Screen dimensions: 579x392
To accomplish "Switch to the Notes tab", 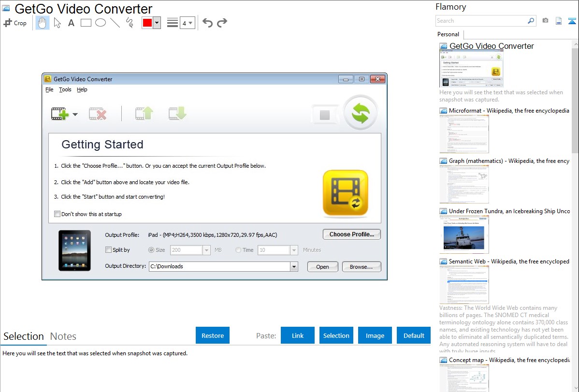I will 63,336.
